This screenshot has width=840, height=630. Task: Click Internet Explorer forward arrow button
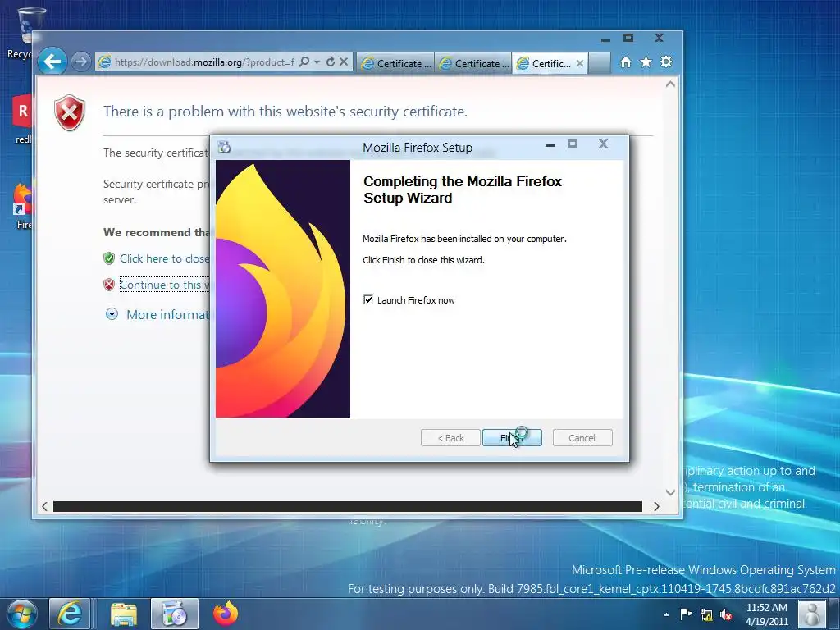point(81,62)
